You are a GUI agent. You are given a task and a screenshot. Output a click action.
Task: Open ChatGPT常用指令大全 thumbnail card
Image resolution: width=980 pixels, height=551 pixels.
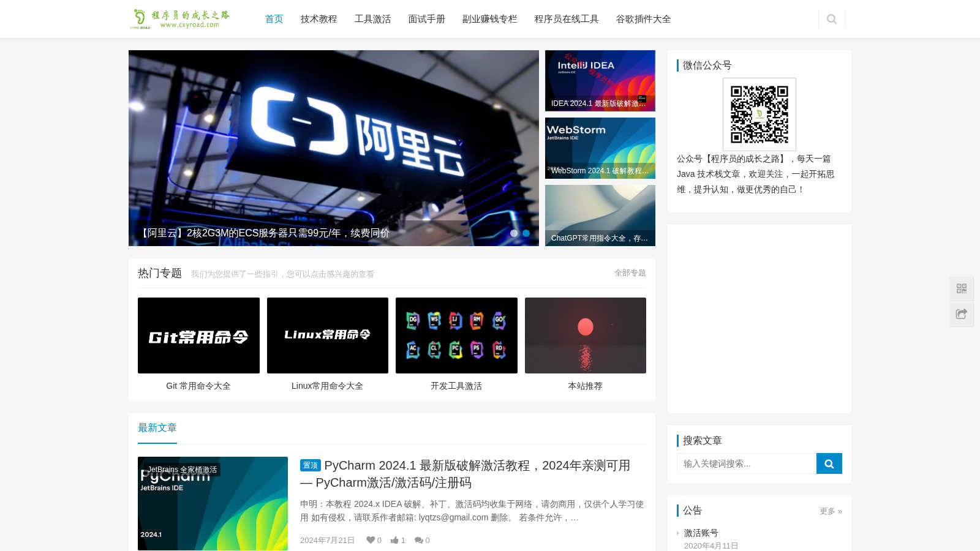(600, 216)
